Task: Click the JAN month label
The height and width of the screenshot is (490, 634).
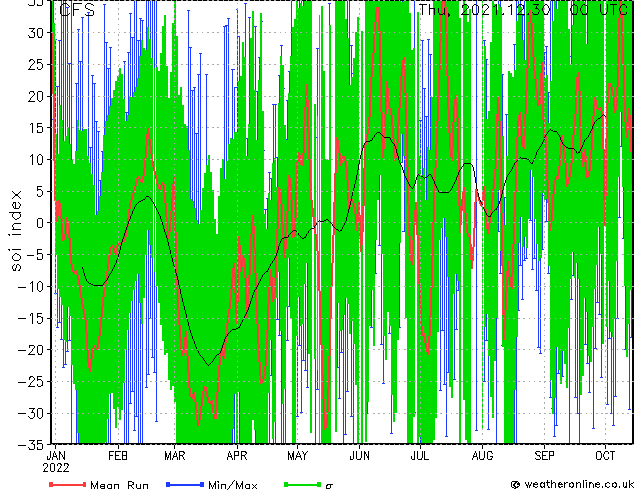Action: tap(56, 456)
